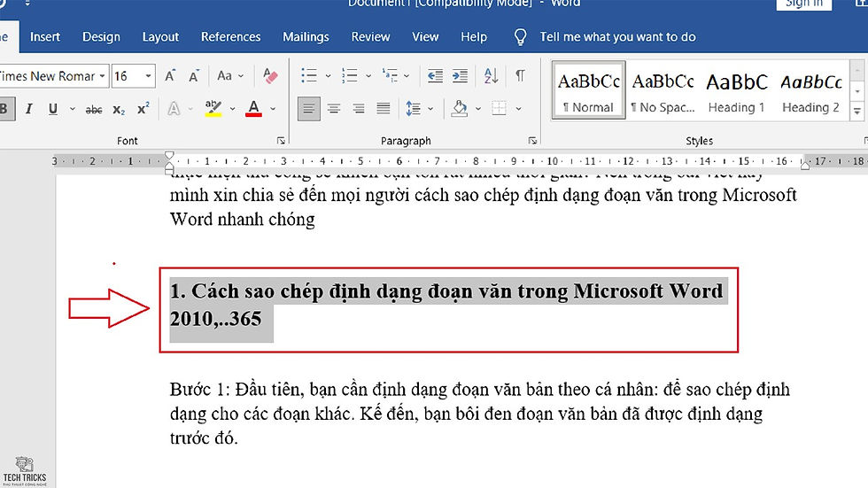Click the Tell me what you want box

pos(618,37)
